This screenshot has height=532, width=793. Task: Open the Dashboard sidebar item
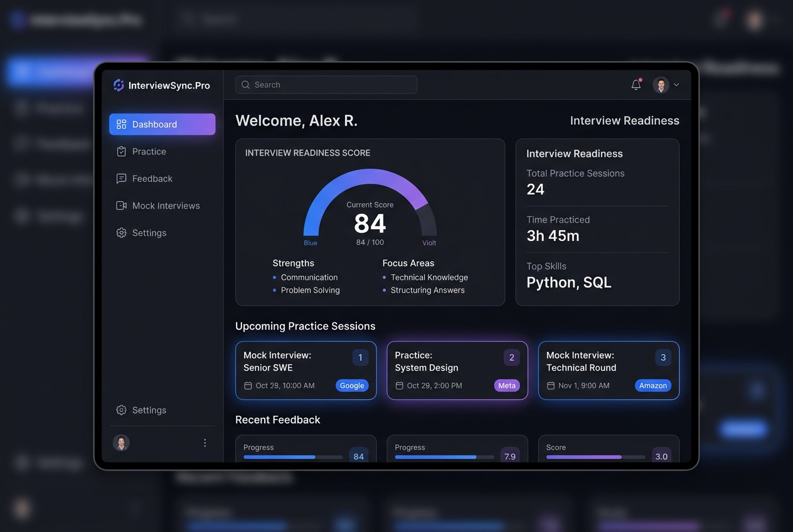[x=162, y=124]
